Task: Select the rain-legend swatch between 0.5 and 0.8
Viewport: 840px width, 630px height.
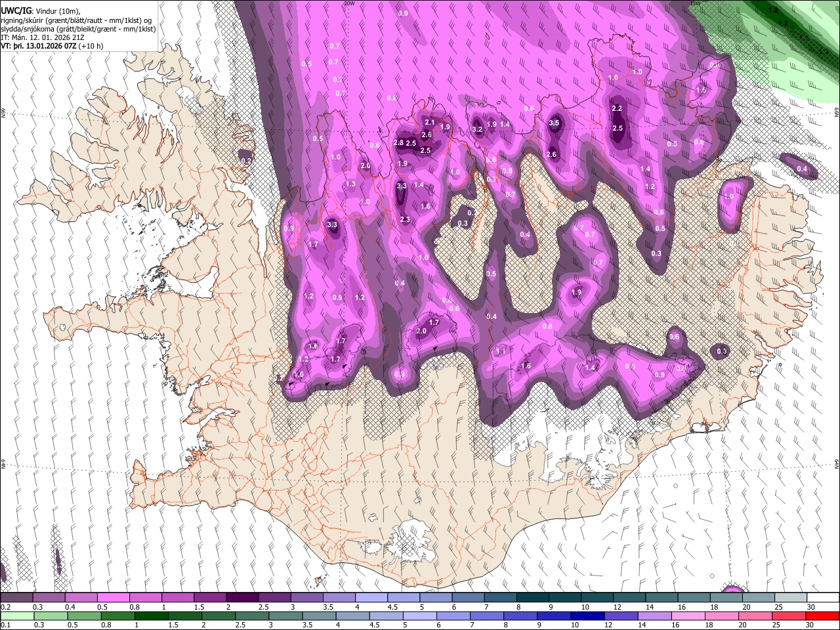Action: pyautogui.click(x=85, y=616)
